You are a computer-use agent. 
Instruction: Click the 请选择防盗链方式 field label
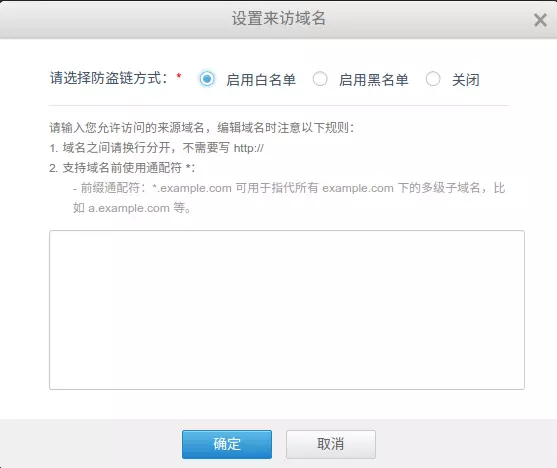coord(109,78)
